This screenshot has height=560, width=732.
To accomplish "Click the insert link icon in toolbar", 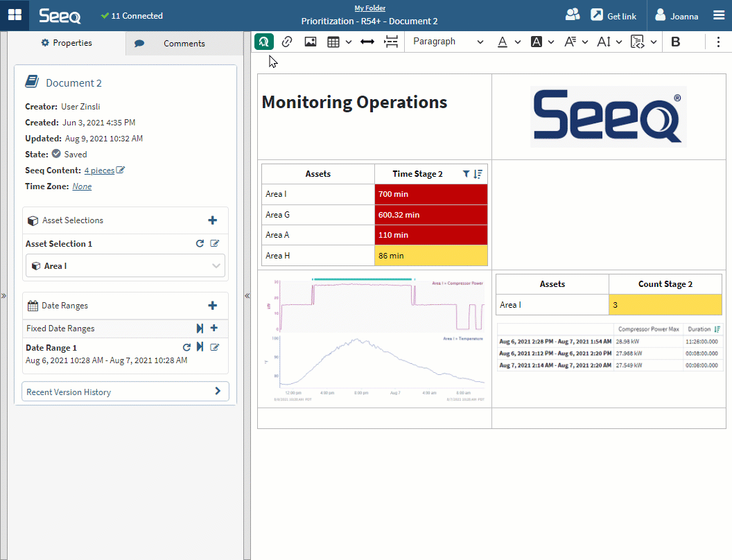I will 287,42.
